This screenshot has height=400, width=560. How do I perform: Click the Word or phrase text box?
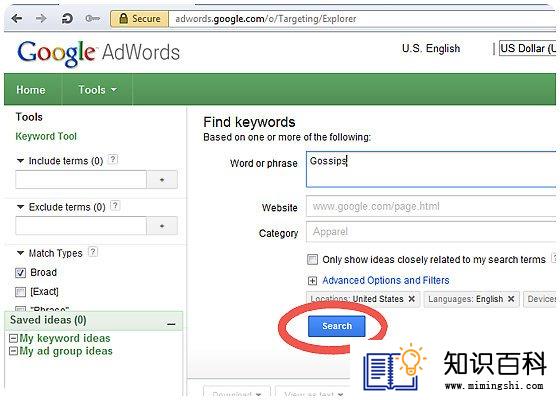click(x=431, y=169)
